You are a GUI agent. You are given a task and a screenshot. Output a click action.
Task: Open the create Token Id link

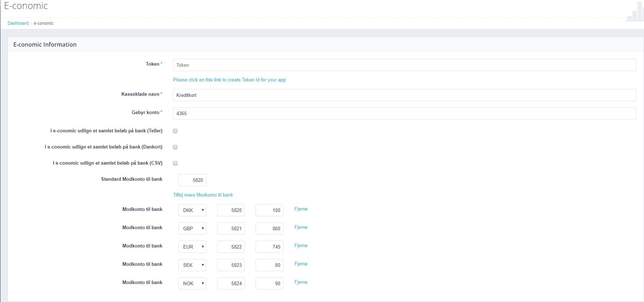coord(229,80)
